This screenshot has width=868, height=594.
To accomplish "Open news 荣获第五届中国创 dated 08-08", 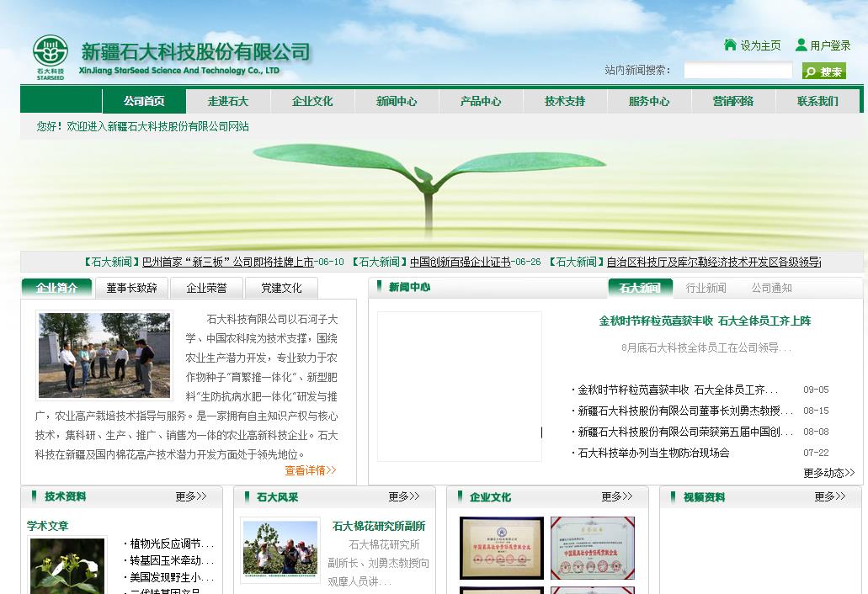I will [685, 432].
